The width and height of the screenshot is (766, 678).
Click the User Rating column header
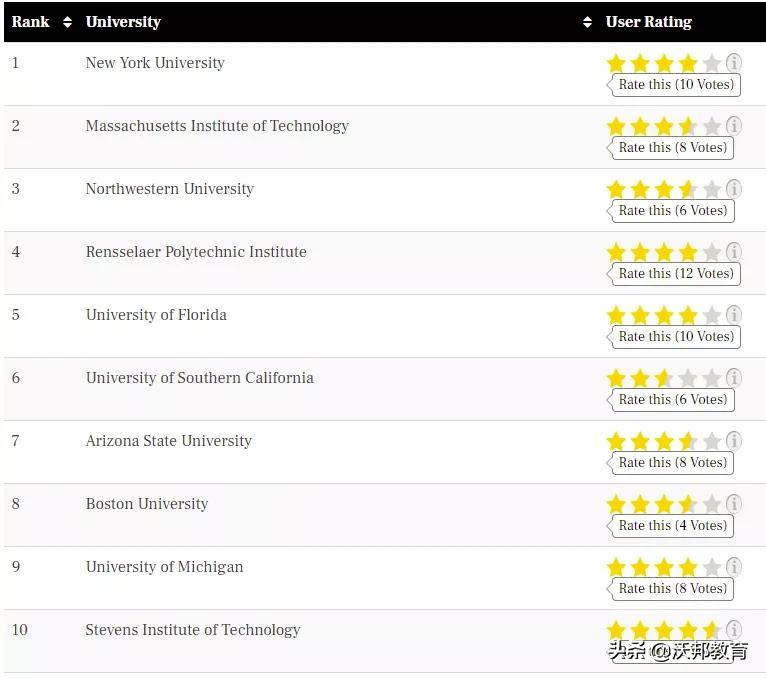[648, 22]
